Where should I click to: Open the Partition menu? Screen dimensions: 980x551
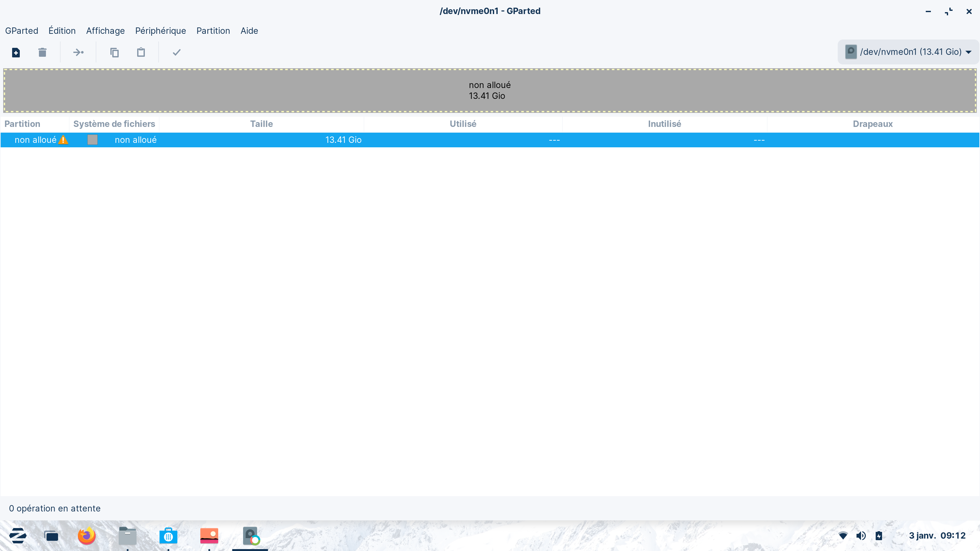point(213,31)
